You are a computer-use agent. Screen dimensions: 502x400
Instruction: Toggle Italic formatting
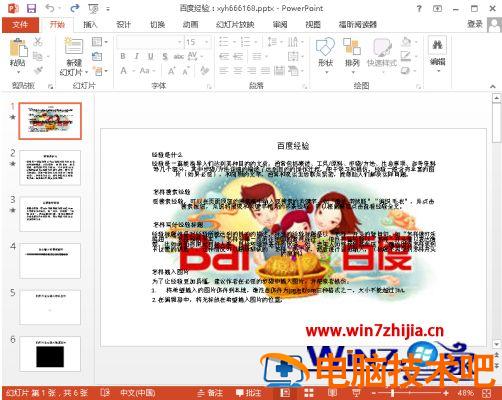[x=137, y=56]
